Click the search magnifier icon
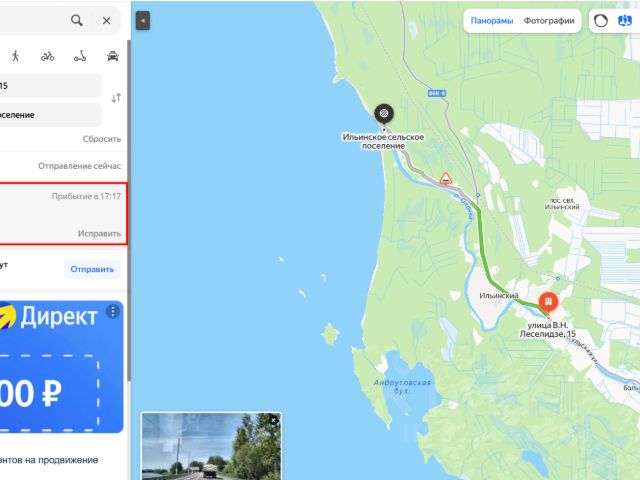 [77, 20]
